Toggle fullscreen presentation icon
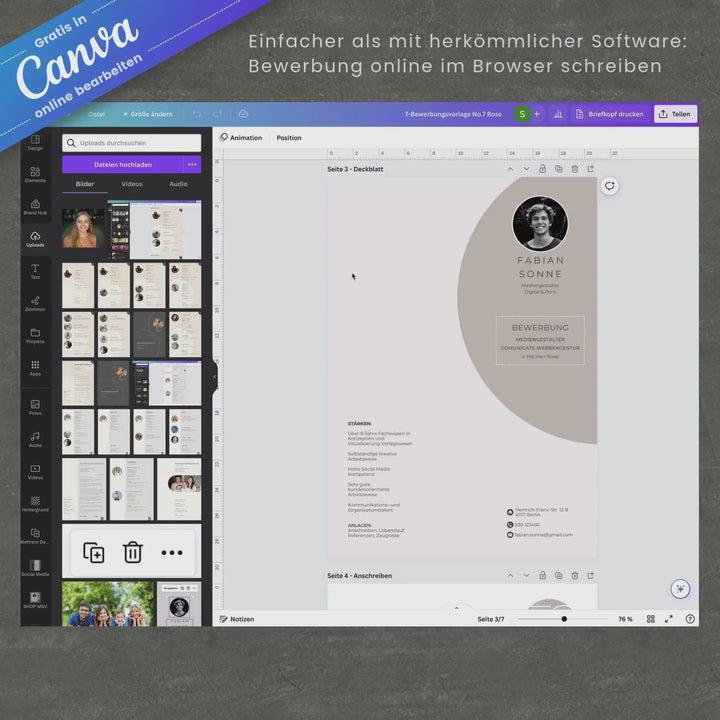Image resolution: width=720 pixels, height=720 pixels. (669, 619)
